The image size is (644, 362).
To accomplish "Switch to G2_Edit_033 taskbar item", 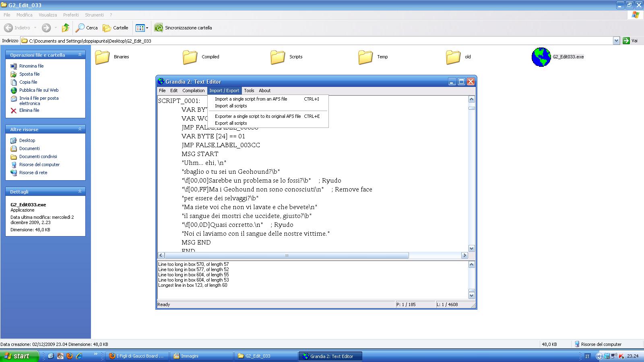I will (x=266, y=356).
